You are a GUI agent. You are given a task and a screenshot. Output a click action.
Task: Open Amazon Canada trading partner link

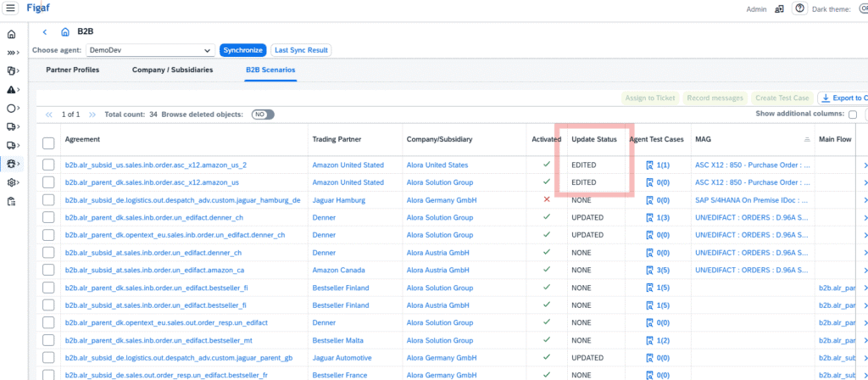pyautogui.click(x=339, y=271)
